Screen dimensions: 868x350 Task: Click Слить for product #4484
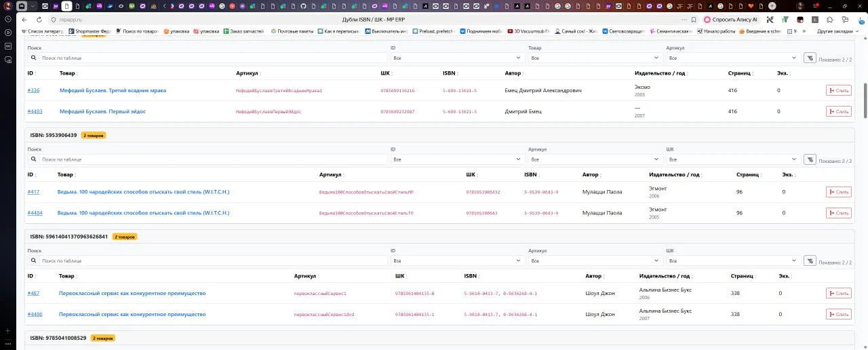coord(838,213)
